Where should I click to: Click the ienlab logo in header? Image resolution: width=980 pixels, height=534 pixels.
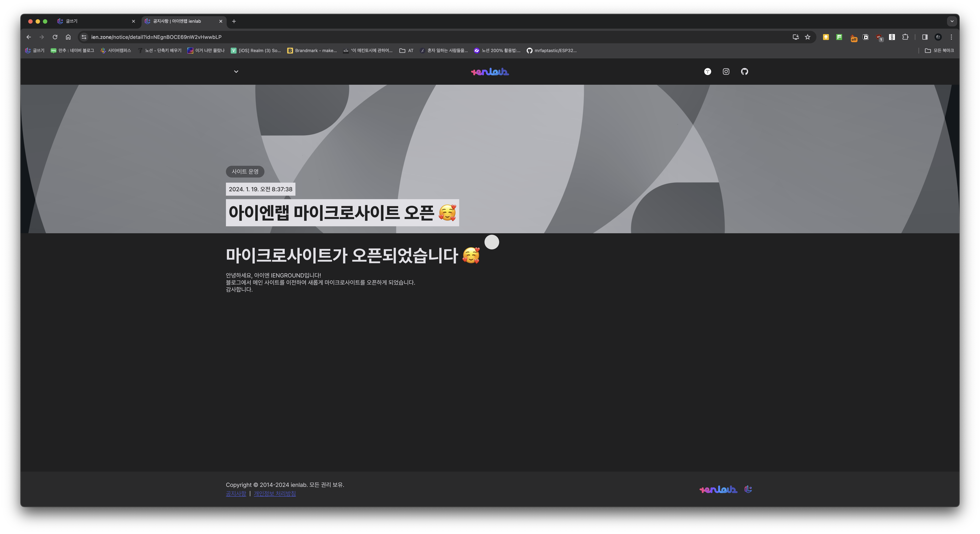coord(490,72)
